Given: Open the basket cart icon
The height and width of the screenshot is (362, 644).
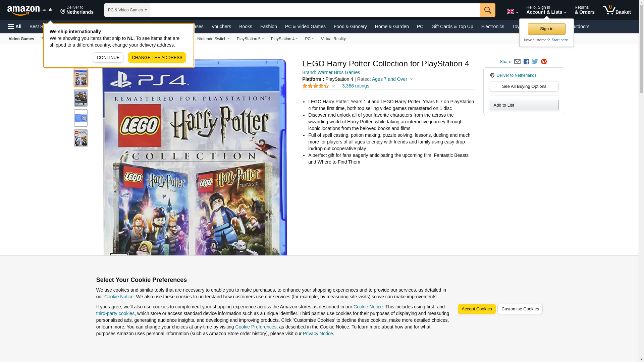Looking at the screenshot, I should tap(616, 10).
